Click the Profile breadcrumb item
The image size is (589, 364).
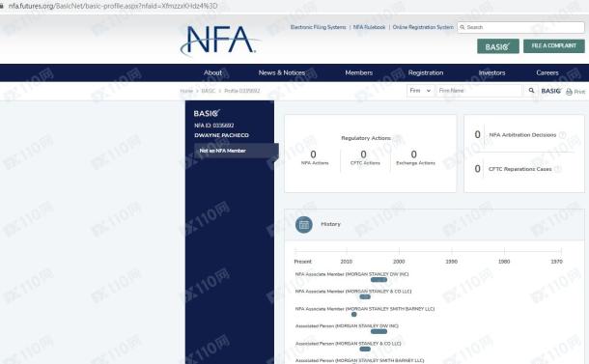pos(242,91)
